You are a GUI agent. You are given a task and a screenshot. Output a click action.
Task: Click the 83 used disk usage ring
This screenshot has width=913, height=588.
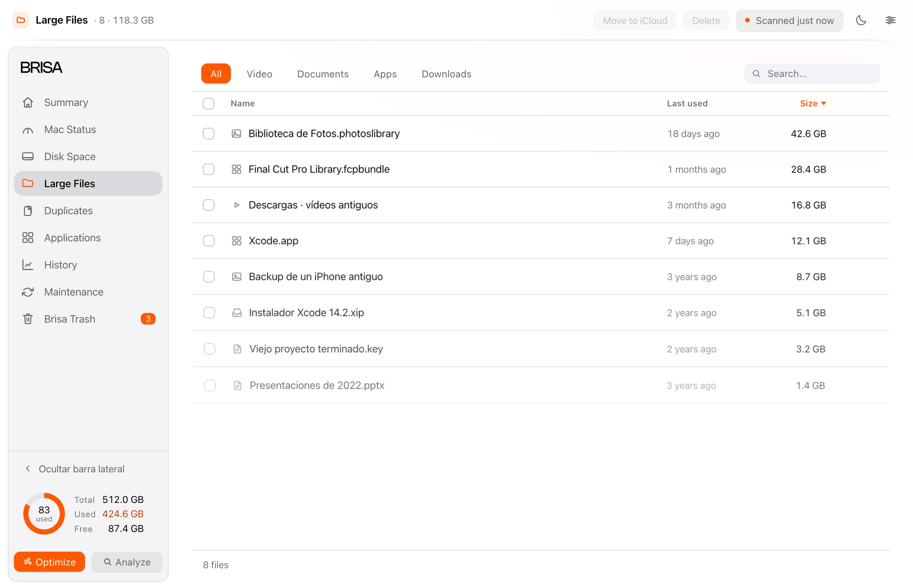[x=44, y=514]
